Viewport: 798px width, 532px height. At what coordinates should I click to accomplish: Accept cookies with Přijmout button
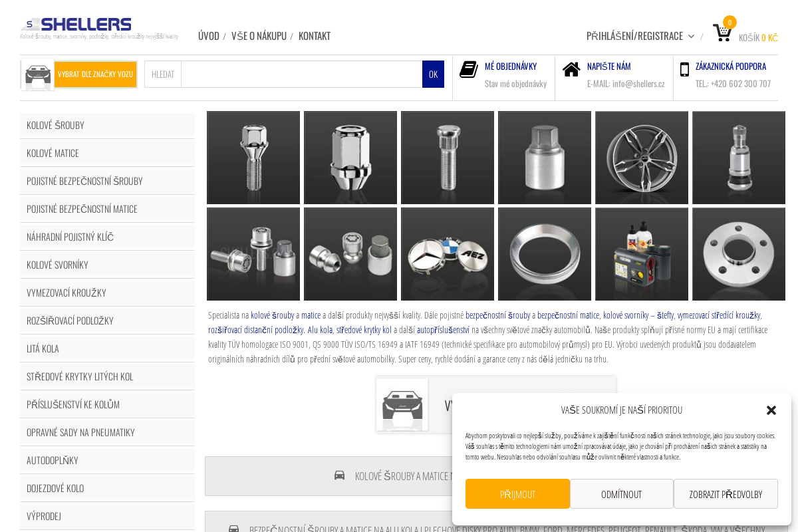[517, 494]
